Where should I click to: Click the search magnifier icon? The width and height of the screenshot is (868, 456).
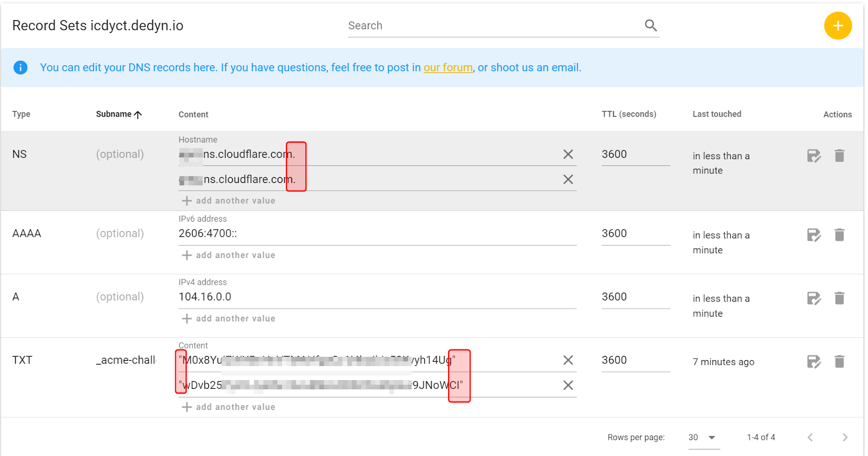pos(650,25)
